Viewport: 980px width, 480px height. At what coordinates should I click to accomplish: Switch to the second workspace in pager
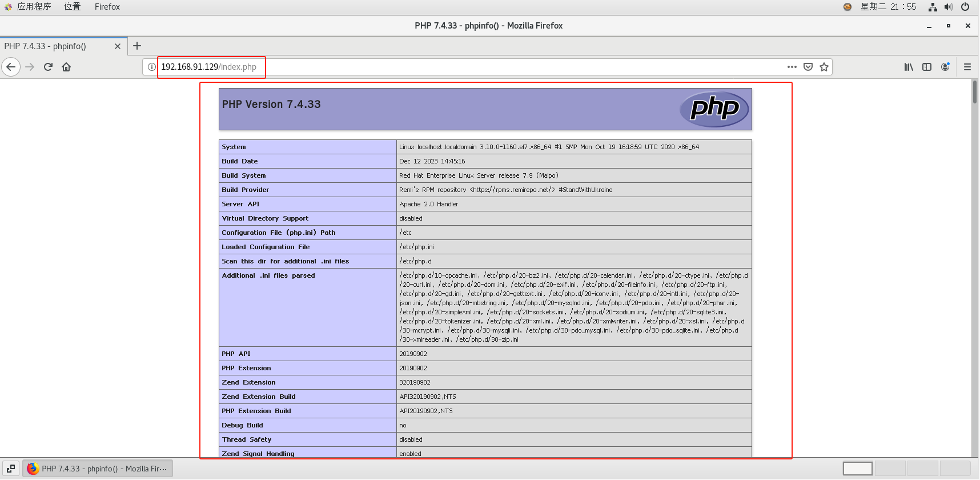tap(890, 469)
